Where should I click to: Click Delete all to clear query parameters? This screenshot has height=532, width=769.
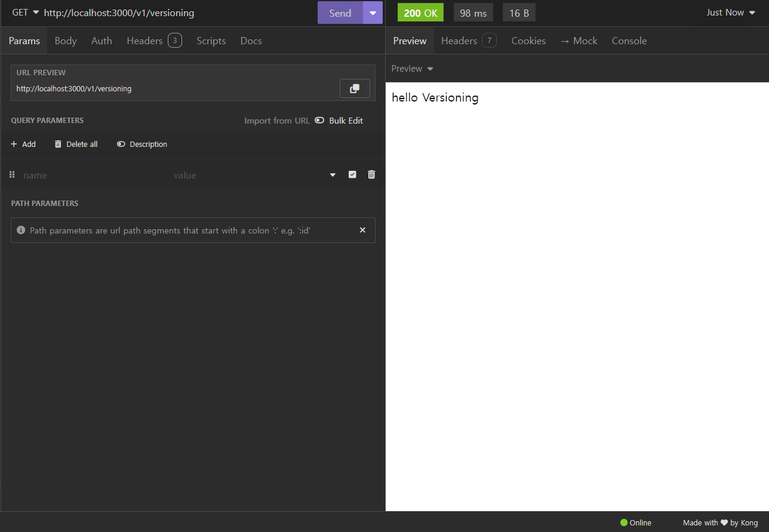76,144
